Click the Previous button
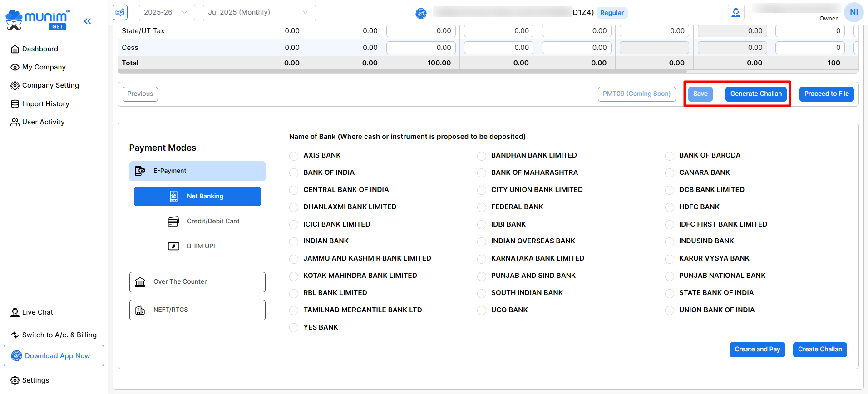 [140, 94]
